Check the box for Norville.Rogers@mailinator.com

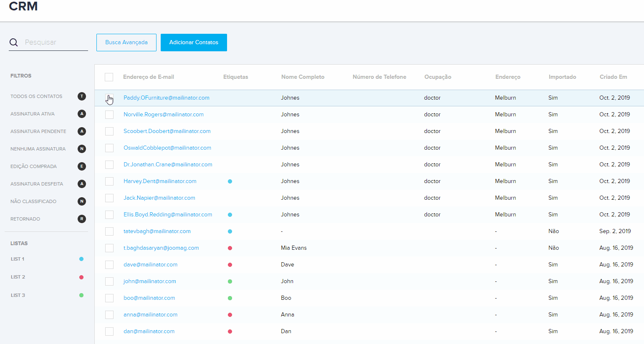[109, 115]
